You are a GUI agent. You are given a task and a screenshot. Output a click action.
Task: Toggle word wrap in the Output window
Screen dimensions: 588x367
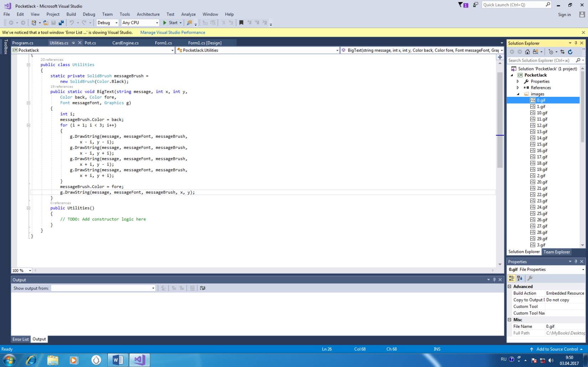coord(202,288)
